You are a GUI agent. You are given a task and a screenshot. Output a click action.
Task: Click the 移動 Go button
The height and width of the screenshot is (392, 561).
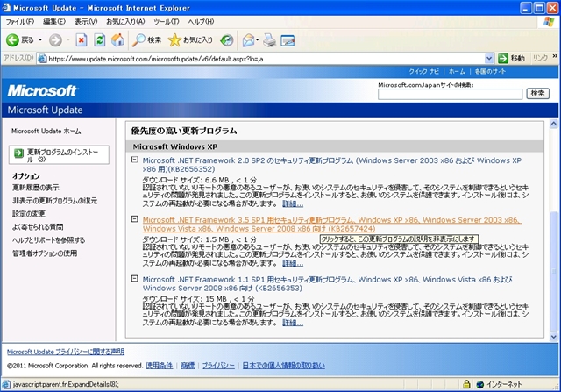[512, 59]
